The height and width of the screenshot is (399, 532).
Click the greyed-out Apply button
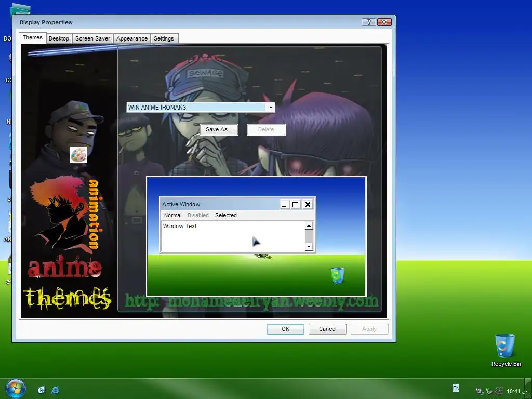click(x=369, y=329)
